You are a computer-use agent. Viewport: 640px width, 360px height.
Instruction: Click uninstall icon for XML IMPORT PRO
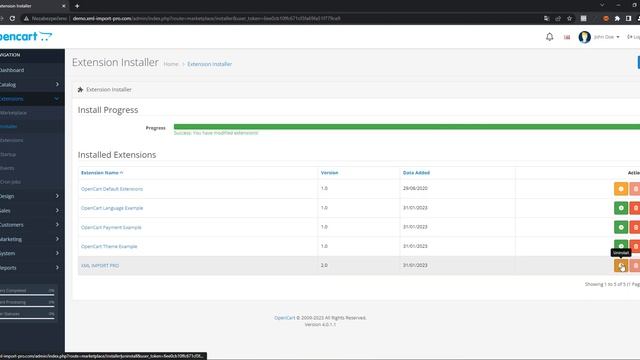coord(621,266)
